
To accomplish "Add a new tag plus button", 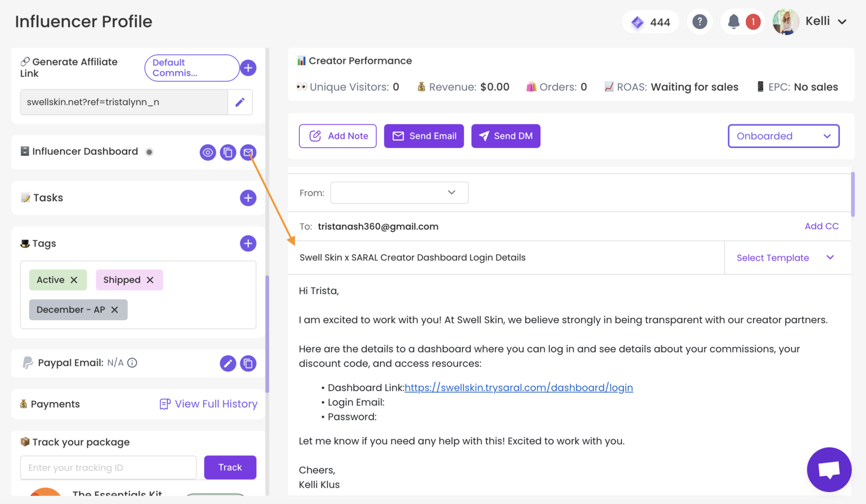I will [x=248, y=243].
